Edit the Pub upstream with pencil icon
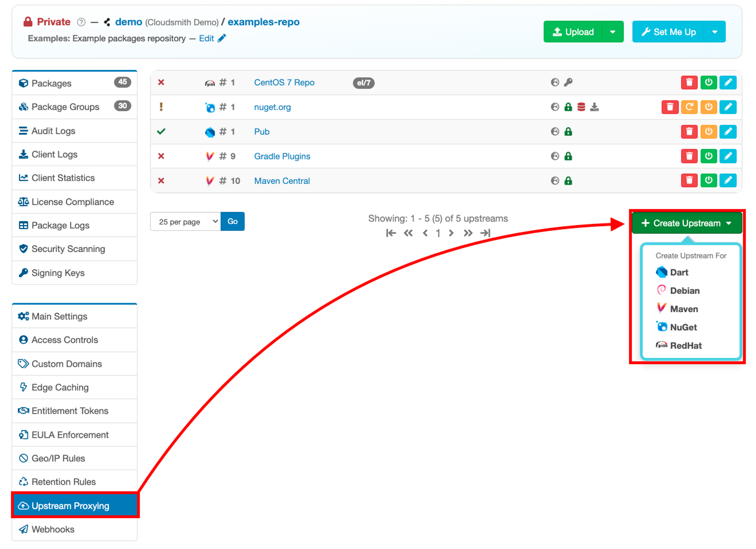Image resolution: width=756 pixels, height=549 pixels. pos(728,132)
